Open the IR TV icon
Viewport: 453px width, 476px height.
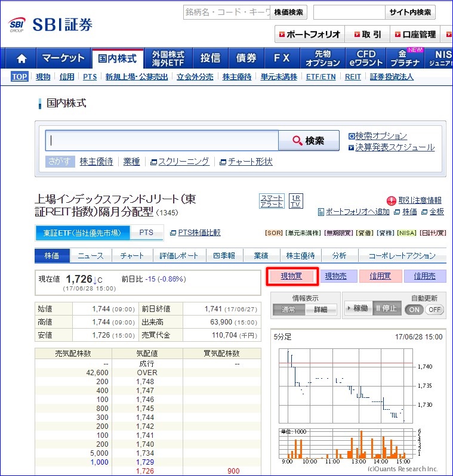(295, 201)
